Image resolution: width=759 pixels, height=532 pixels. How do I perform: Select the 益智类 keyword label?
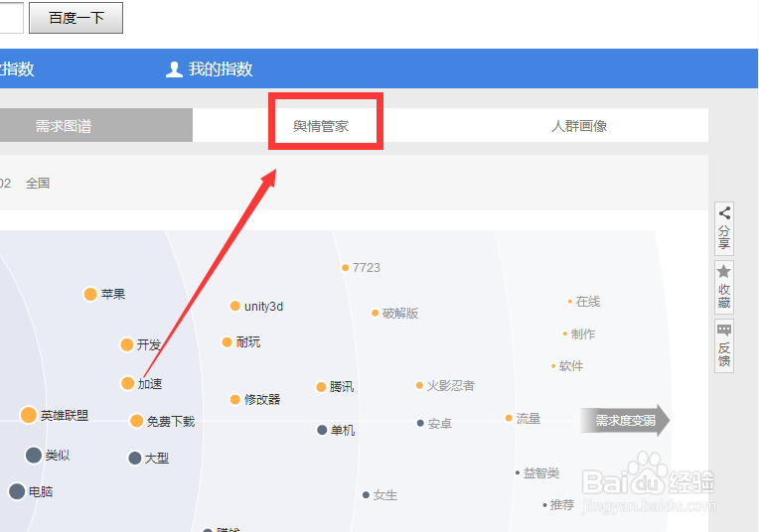(541, 473)
